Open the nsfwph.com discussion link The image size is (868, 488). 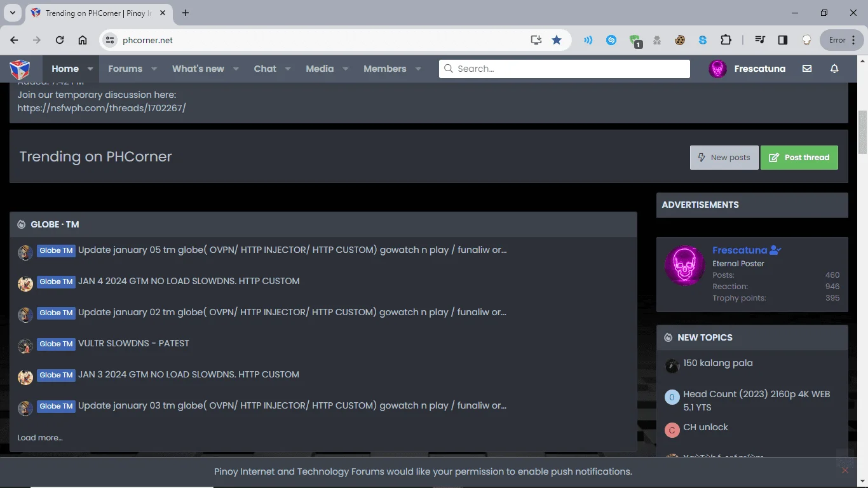tap(102, 108)
